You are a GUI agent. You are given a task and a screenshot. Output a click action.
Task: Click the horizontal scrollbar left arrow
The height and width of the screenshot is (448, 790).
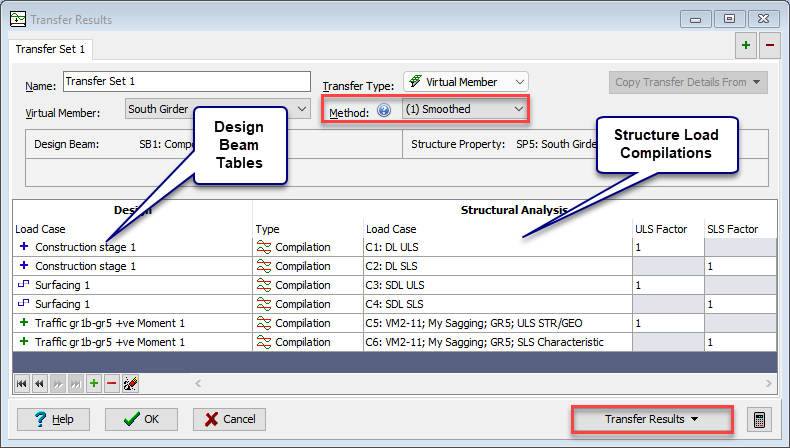click(x=198, y=384)
